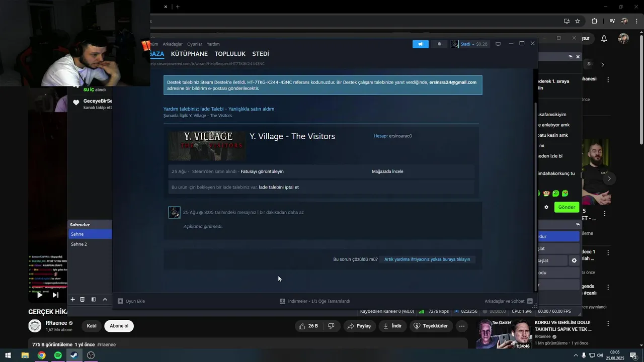Open the Windows Start menu
The image size is (644, 362).
click(x=8, y=355)
